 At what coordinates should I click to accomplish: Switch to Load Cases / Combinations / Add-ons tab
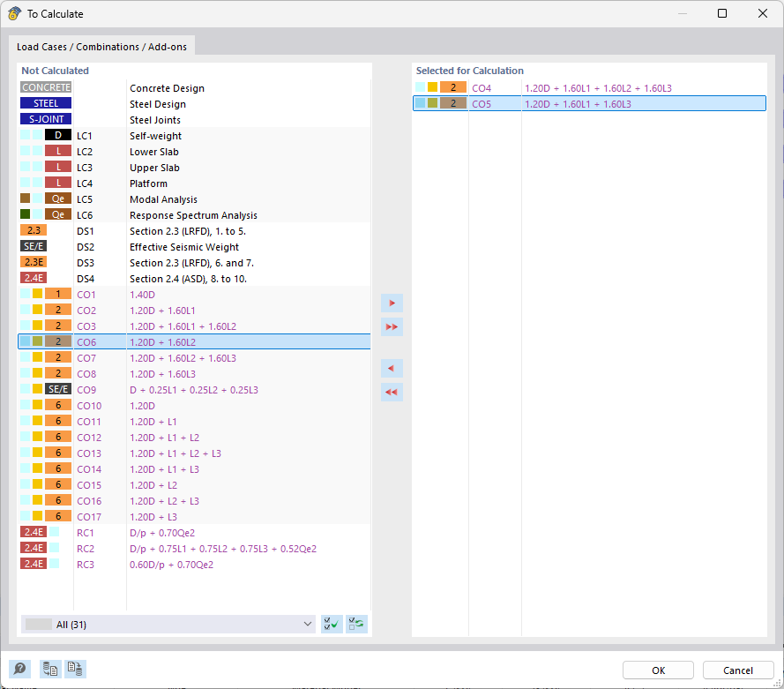click(x=101, y=47)
